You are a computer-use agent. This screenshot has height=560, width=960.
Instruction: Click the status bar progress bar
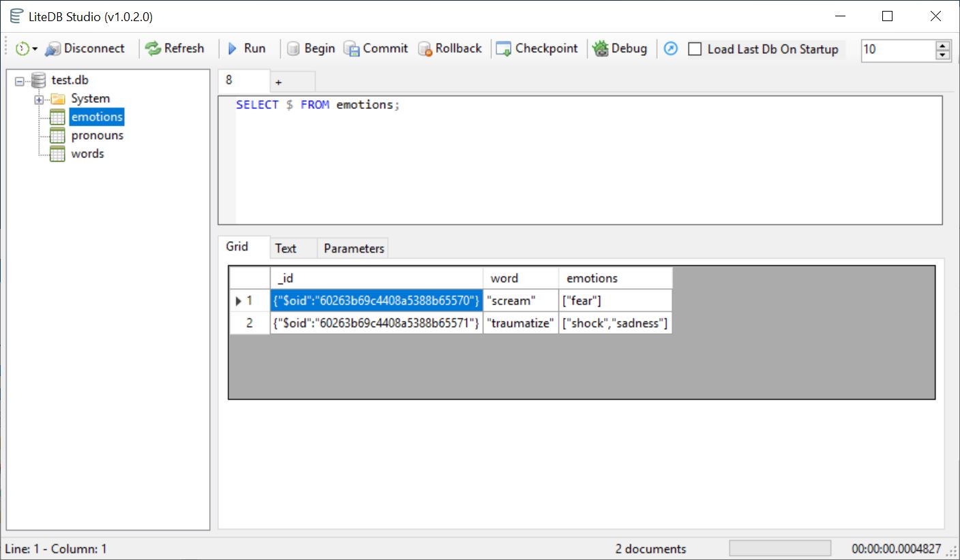click(x=780, y=548)
